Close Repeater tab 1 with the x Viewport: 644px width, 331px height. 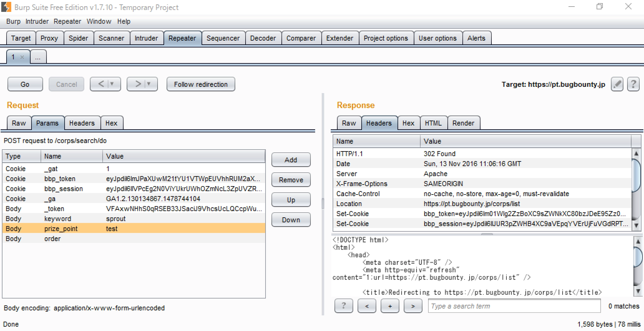(x=22, y=57)
